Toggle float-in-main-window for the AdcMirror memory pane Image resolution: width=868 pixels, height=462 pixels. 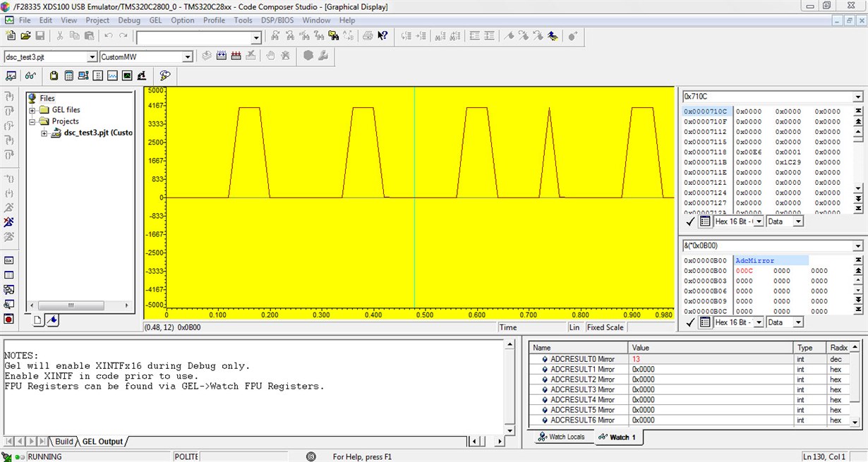[704, 322]
